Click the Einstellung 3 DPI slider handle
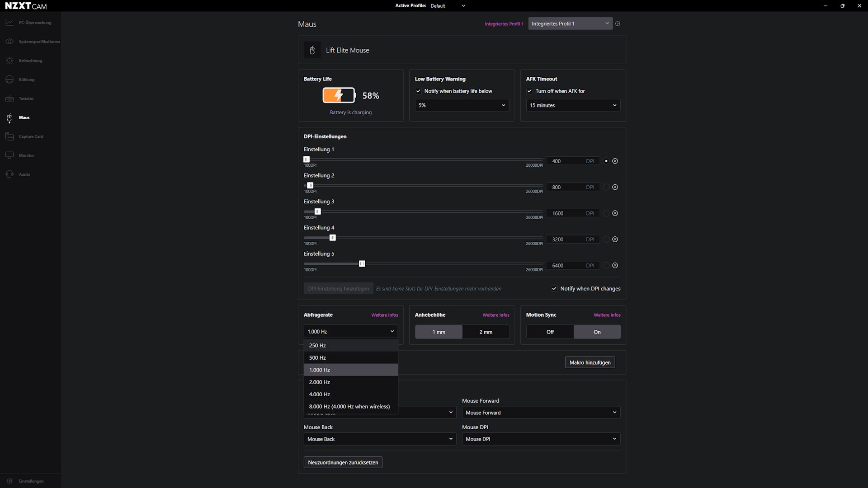Image resolution: width=868 pixels, height=488 pixels. click(x=318, y=211)
